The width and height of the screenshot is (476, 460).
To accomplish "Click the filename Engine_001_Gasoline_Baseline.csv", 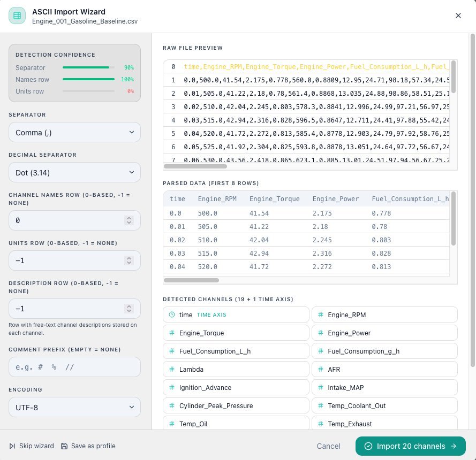I will coord(85,21).
